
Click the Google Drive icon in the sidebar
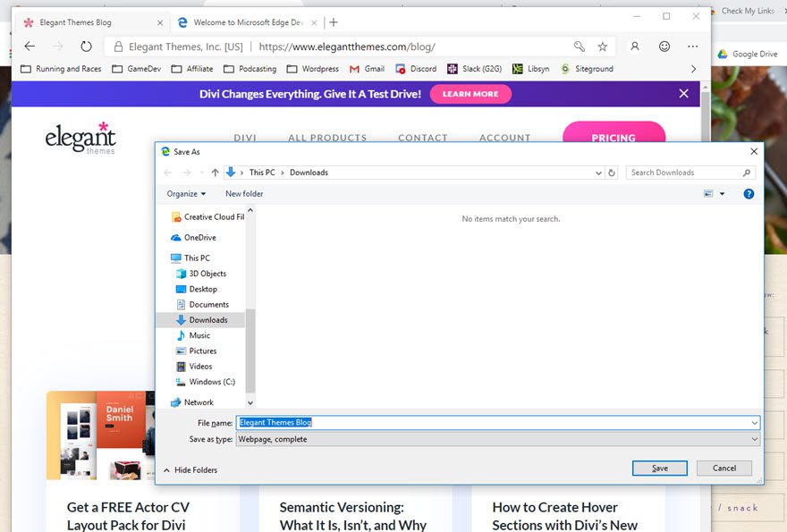click(x=722, y=54)
